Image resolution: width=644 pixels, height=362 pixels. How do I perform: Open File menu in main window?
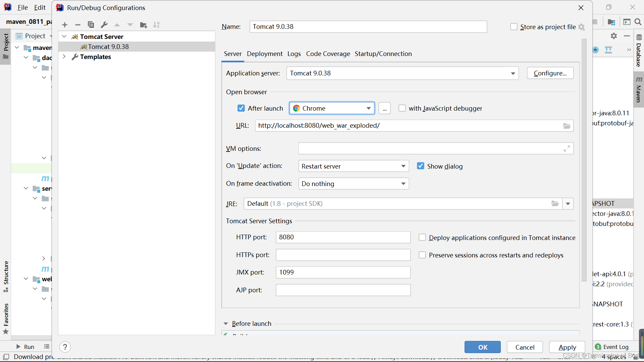pos(22,7)
